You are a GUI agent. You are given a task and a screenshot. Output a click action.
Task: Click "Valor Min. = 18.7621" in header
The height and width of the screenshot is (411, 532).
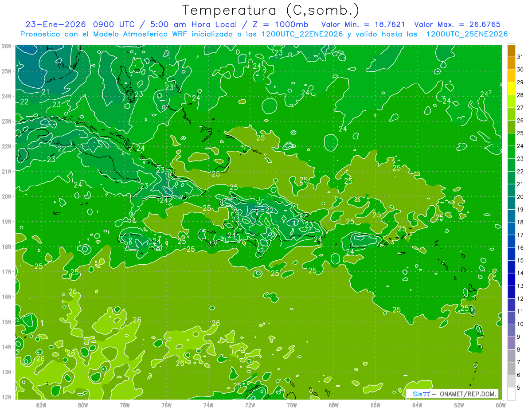point(363,25)
